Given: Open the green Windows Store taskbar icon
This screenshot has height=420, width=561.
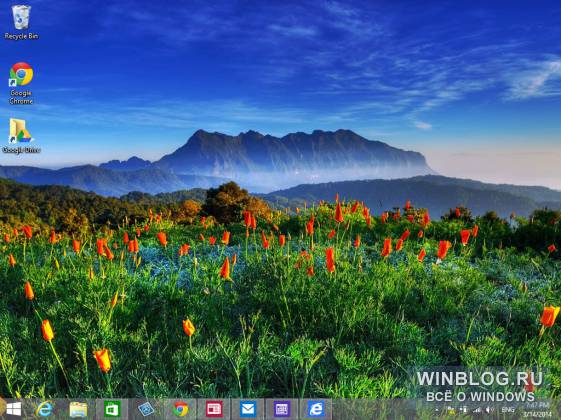Looking at the screenshot, I should (x=112, y=409).
